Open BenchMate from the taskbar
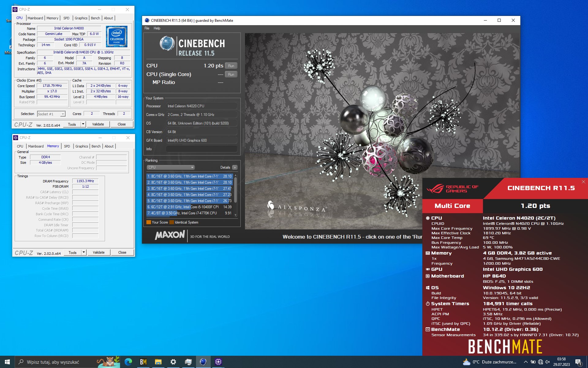 coord(143,362)
